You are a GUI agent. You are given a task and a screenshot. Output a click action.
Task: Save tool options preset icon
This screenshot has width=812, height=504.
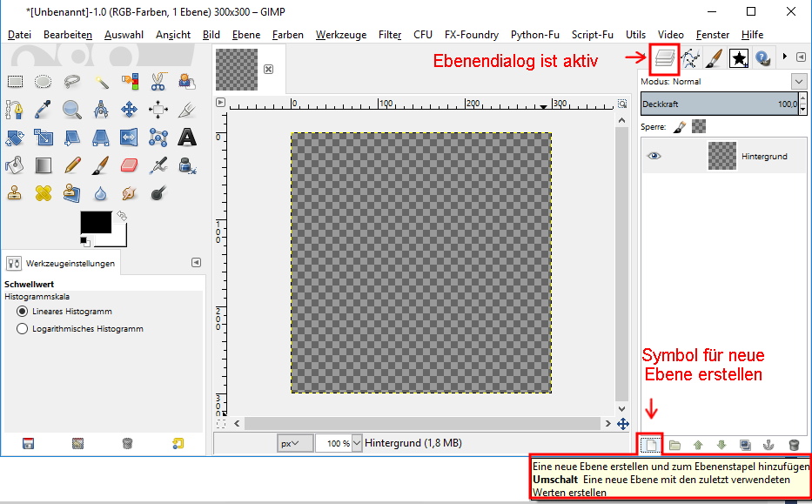pyautogui.click(x=29, y=443)
